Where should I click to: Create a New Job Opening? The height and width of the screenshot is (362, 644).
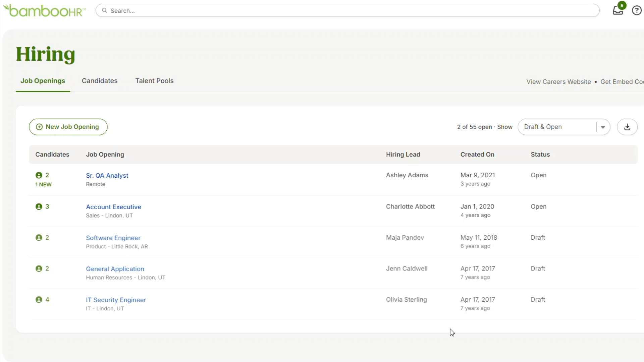click(x=68, y=127)
